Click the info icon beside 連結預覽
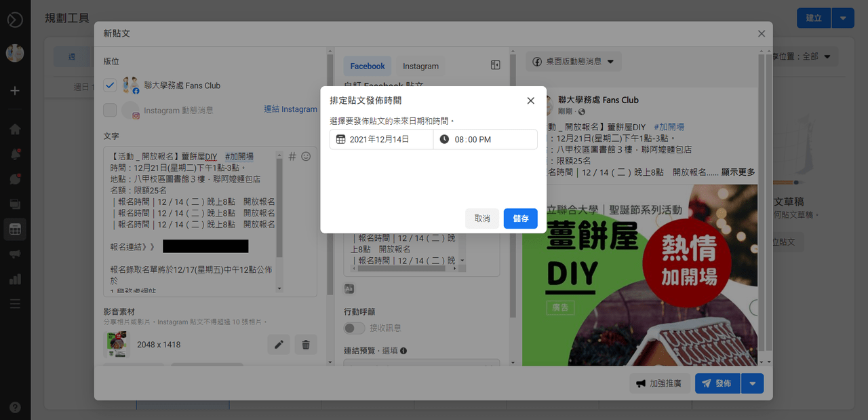 coord(403,351)
